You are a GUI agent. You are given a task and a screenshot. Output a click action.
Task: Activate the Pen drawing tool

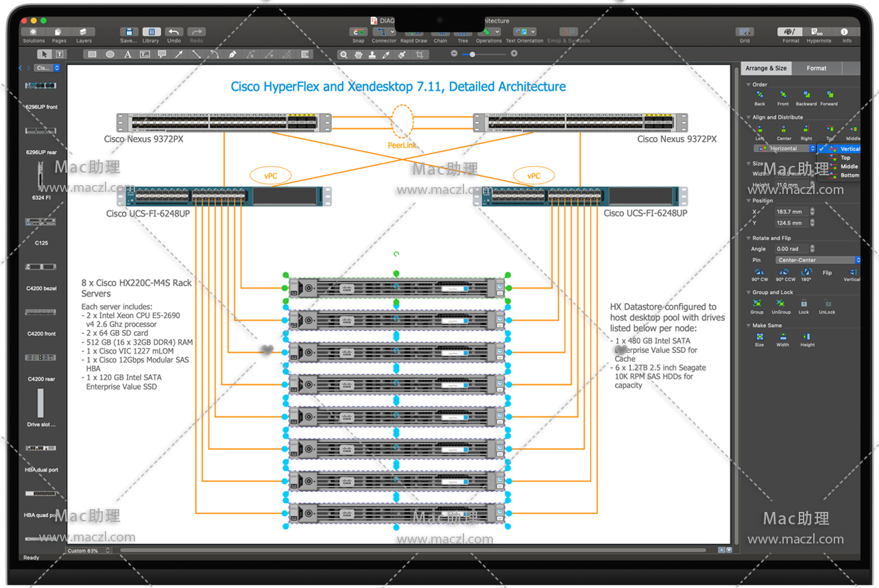232,54
